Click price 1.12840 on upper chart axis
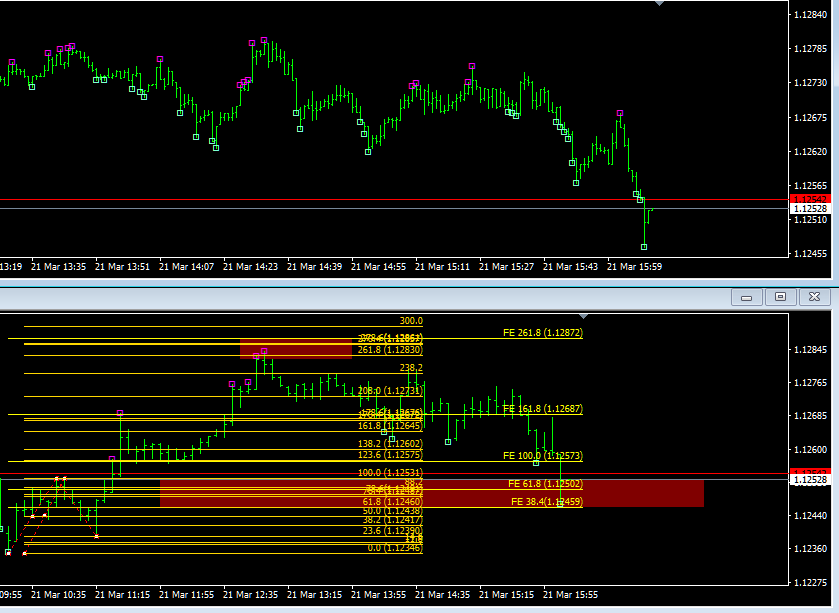Viewport: 839px width, 613px height. click(810, 14)
